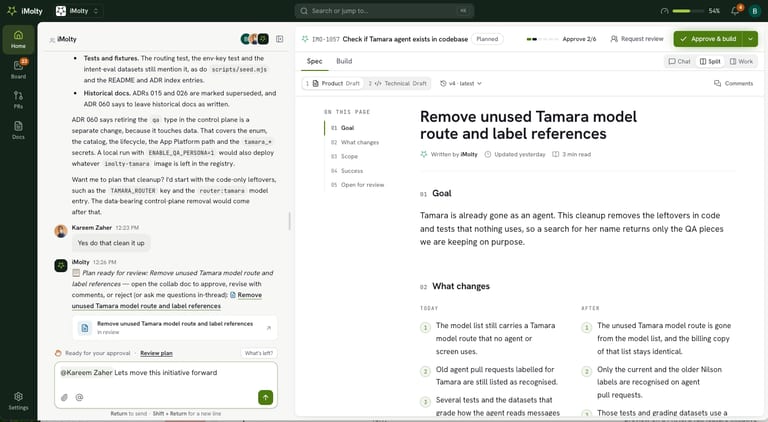Click the attach file paperclip icon
This screenshot has height=422, width=768.
tap(64, 398)
